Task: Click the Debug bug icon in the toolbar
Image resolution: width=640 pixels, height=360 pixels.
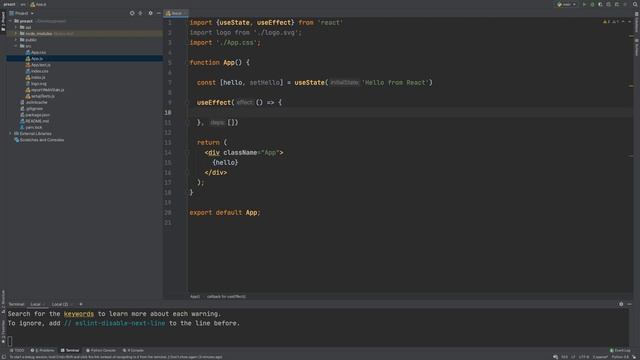Action: (x=592, y=4)
